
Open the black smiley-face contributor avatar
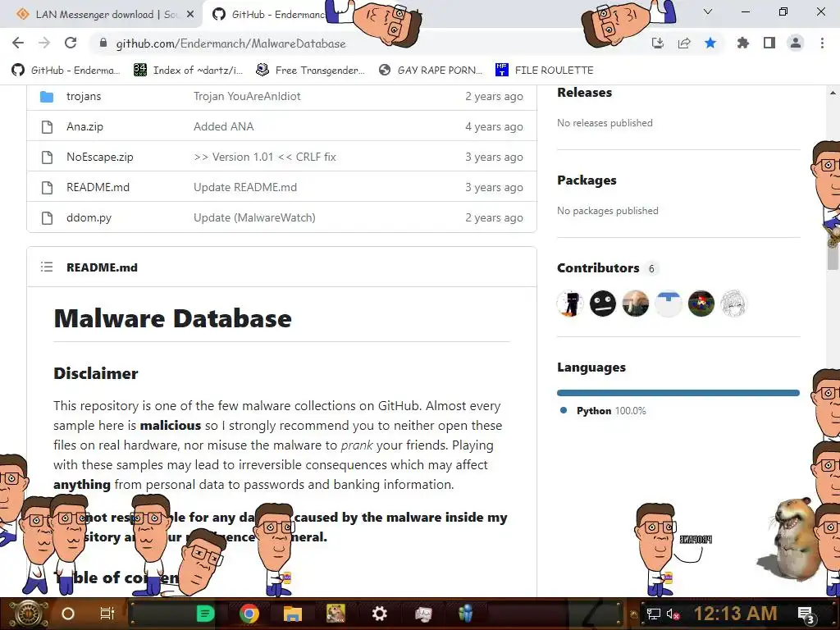pyautogui.click(x=603, y=304)
